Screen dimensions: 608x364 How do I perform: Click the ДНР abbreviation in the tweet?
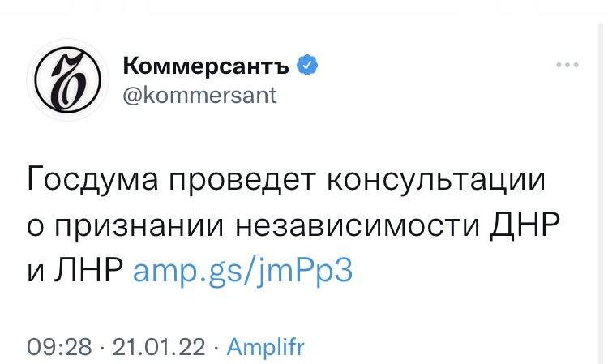[x=525, y=225]
